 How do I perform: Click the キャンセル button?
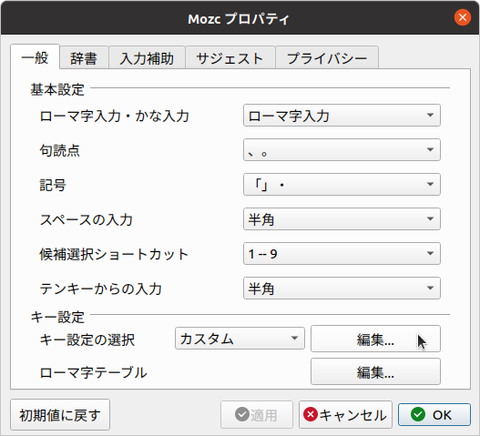345,415
